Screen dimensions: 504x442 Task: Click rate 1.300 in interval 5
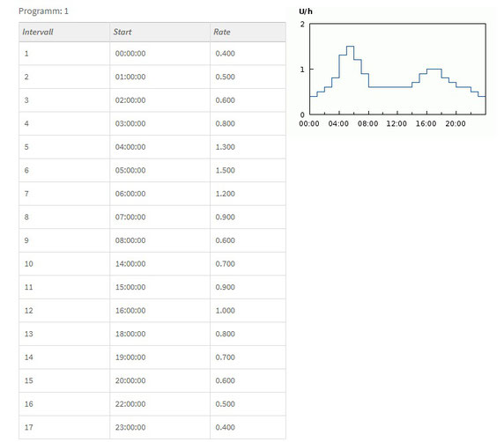pos(225,147)
